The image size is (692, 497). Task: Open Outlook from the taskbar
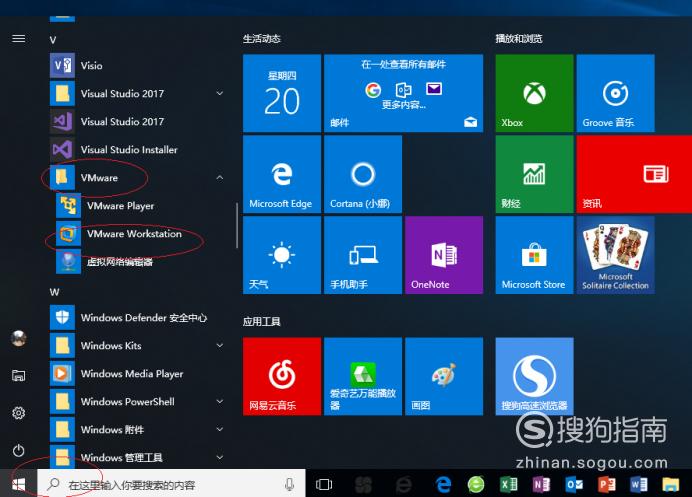(x=574, y=484)
